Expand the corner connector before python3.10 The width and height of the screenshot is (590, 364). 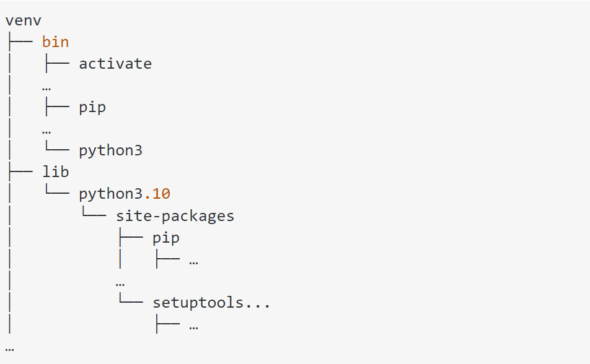(56, 194)
